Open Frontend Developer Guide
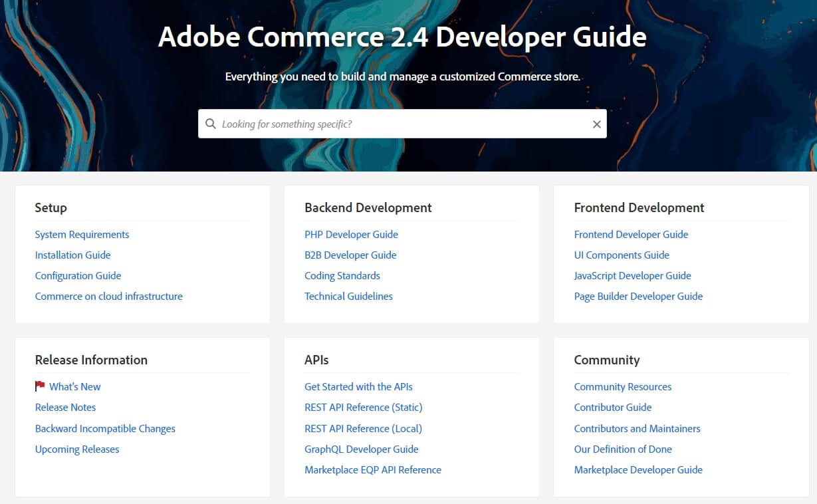Viewport: 817px width, 504px height. click(631, 234)
